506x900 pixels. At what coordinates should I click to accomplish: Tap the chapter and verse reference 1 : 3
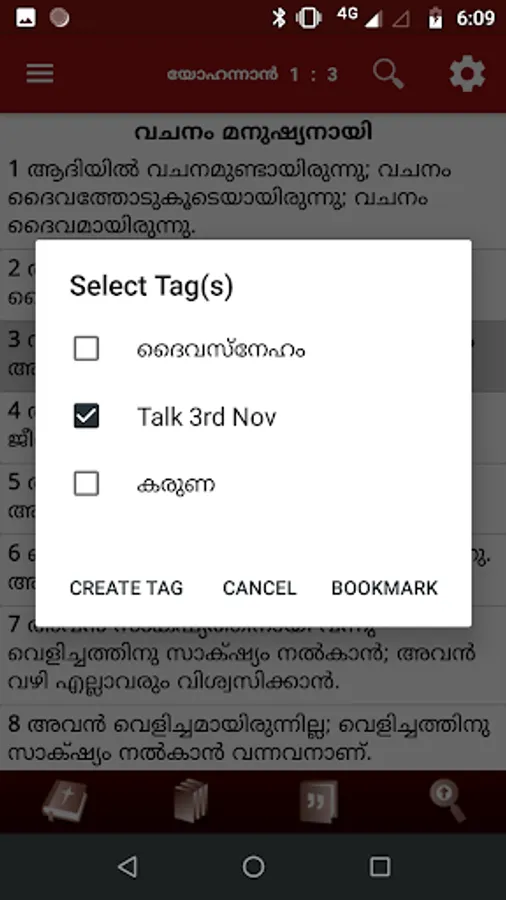(x=314, y=74)
